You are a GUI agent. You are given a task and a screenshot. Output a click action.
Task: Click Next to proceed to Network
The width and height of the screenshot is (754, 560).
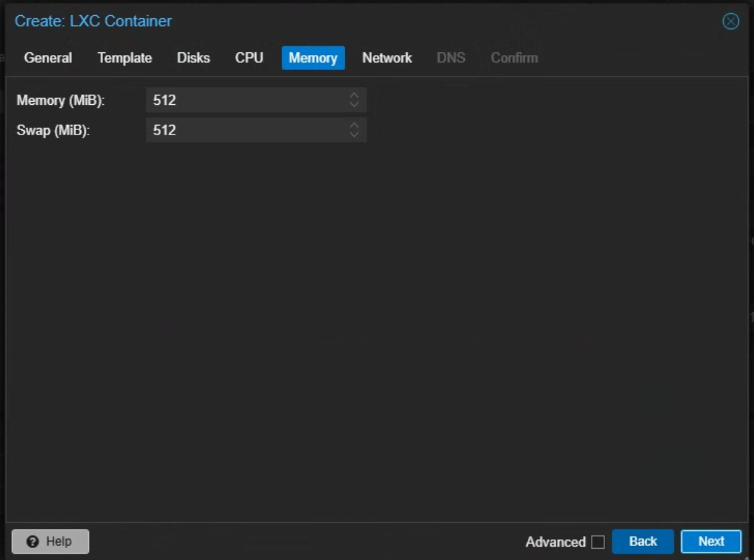[711, 541]
